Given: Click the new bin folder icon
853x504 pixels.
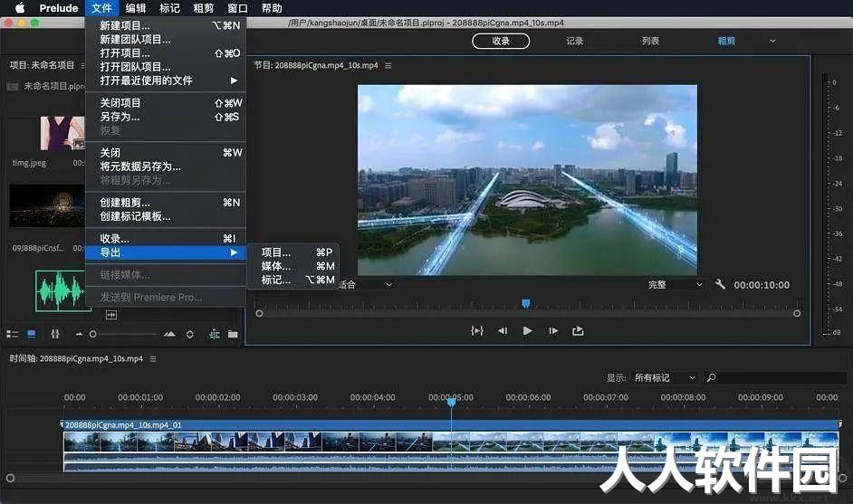Looking at the screenshot, I should coord(233,334).
